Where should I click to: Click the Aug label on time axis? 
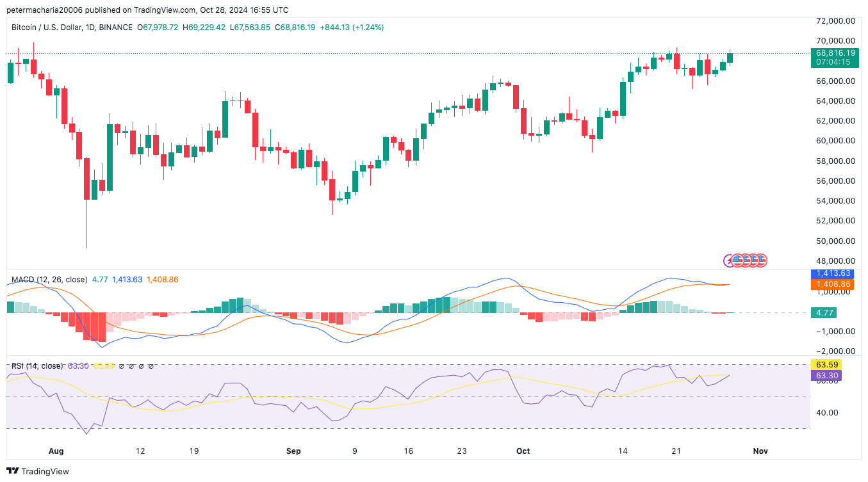coord(56,451)
